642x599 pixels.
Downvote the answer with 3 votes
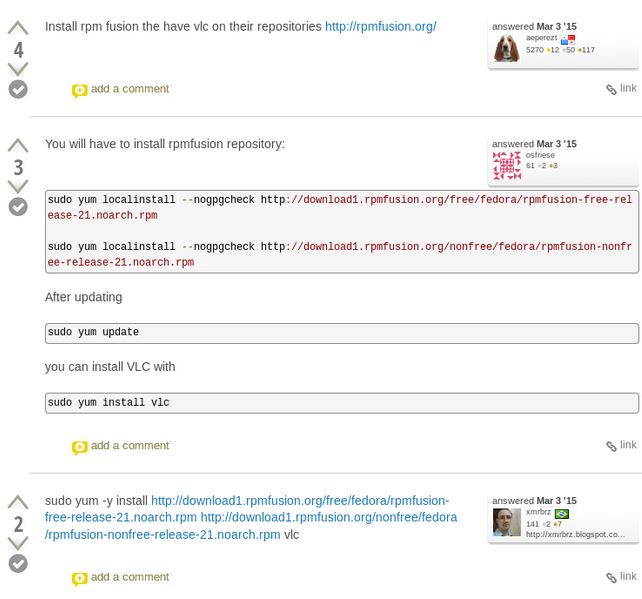click(18, 186)
